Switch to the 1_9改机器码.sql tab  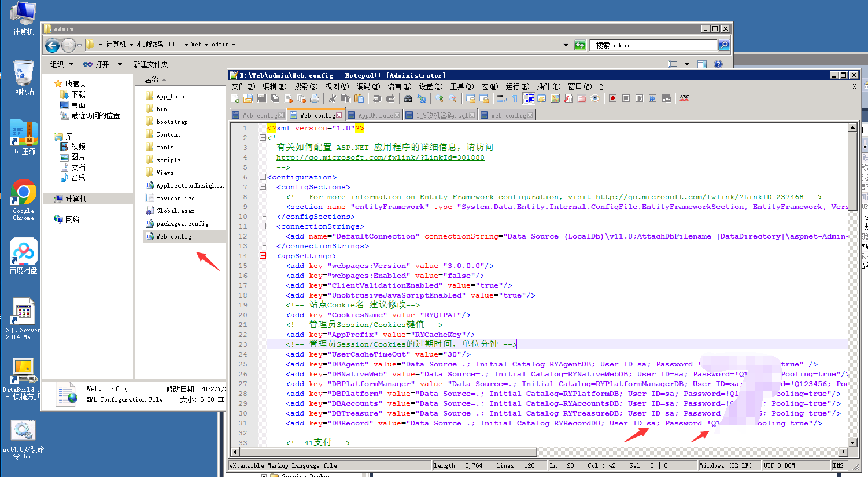click(x=440, y=115)
